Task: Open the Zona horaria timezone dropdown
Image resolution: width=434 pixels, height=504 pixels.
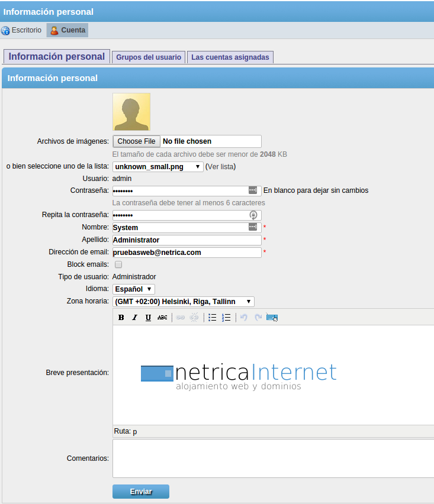Action: tap(184, 302)
